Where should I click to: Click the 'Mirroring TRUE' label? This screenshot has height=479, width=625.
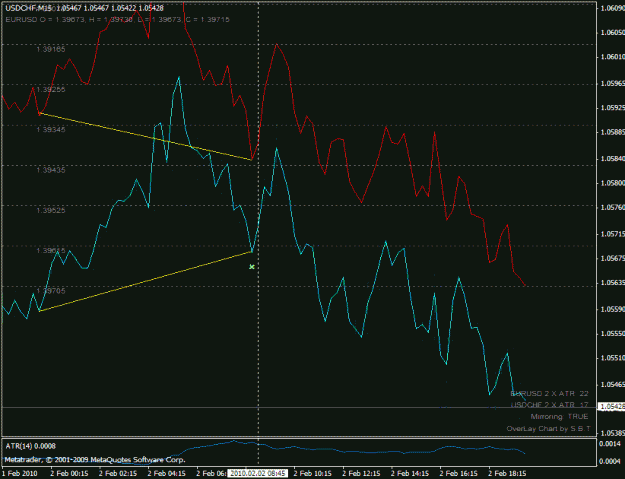(559, 416)
